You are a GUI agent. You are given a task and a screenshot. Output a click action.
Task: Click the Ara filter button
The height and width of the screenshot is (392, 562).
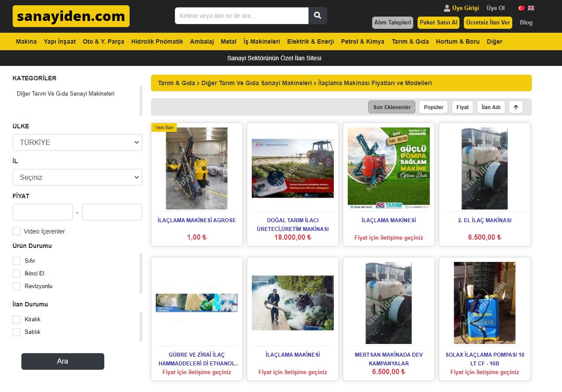pos(63,361)
